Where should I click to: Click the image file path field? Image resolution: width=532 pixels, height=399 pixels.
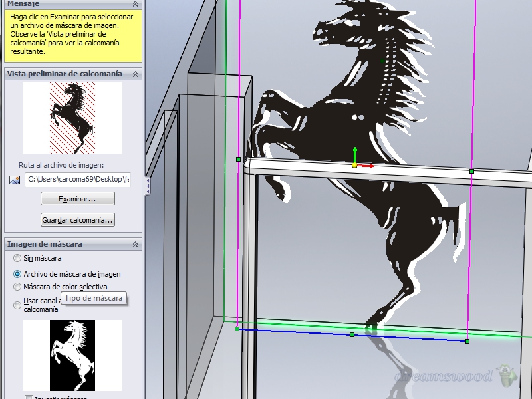coord(78,179)
